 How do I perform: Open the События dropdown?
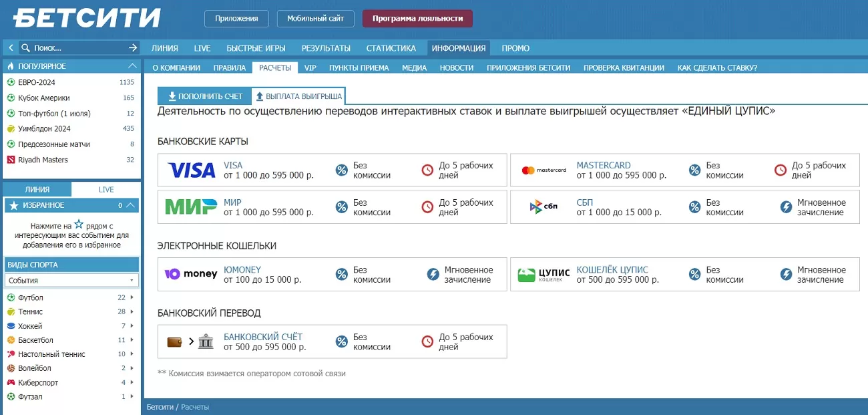[x=71, y=281]
